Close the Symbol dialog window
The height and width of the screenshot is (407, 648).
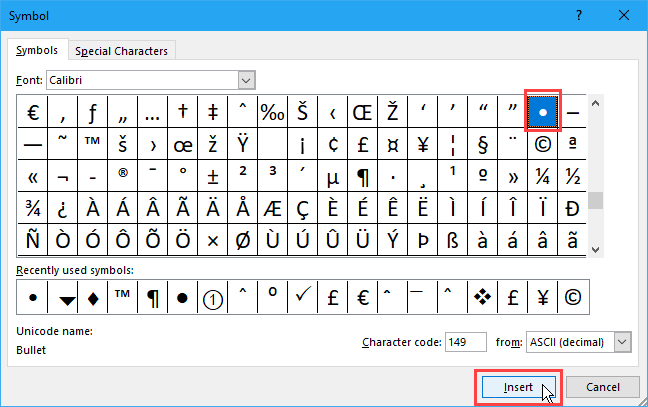click(624, 16)
